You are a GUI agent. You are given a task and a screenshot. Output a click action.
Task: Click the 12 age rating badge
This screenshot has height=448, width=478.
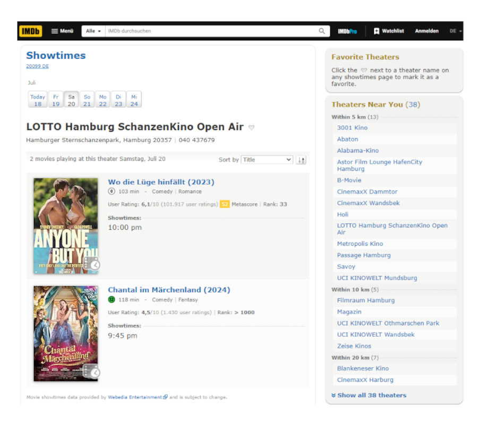click(x=112, y=299)
